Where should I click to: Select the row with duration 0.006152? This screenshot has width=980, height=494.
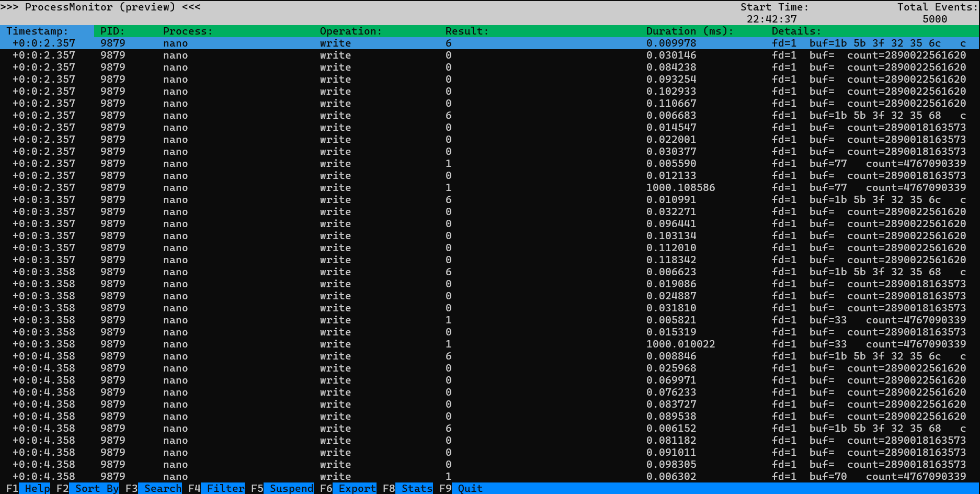pos(490,429)
